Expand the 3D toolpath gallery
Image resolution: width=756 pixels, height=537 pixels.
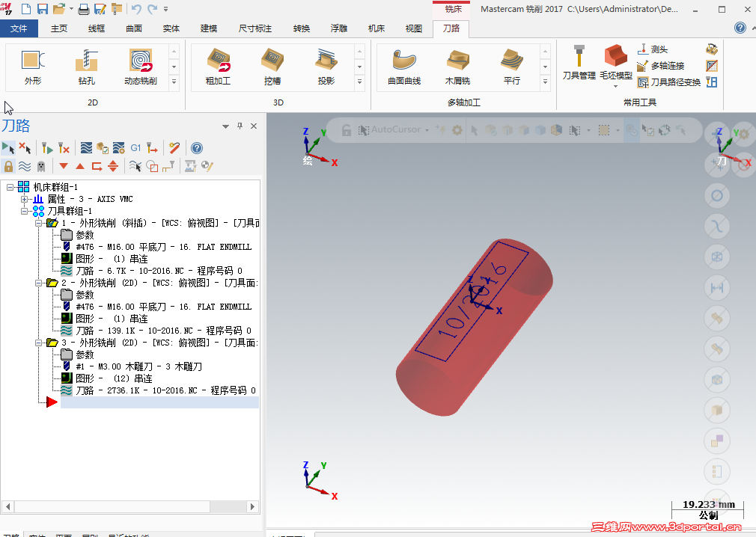coord(360,82)
